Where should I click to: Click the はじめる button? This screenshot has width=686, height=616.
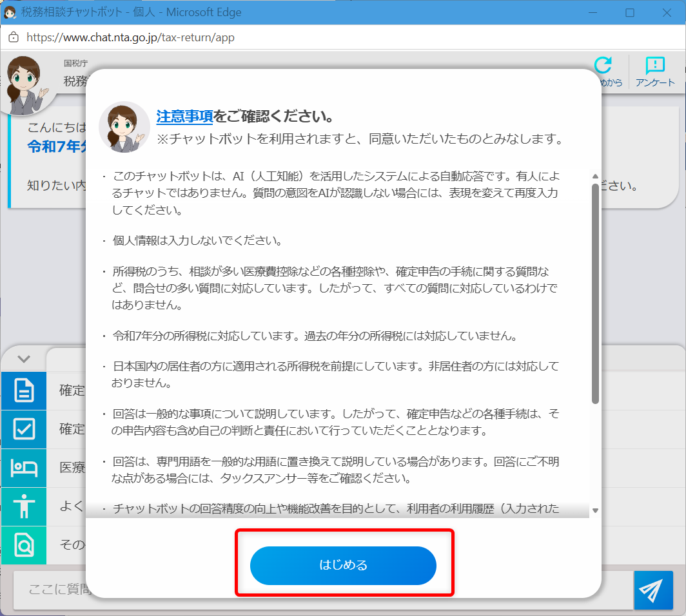pos(343,565)
